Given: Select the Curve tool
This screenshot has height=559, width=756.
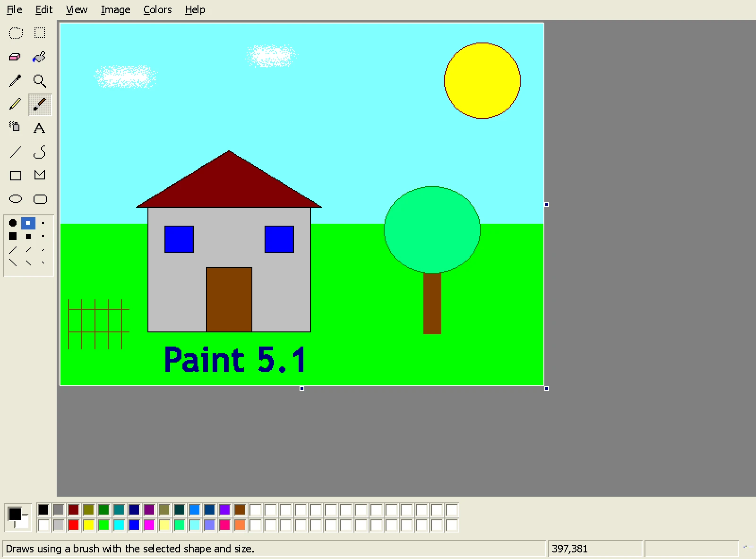Looking at the screenshot, I should (x=40, y=152).
